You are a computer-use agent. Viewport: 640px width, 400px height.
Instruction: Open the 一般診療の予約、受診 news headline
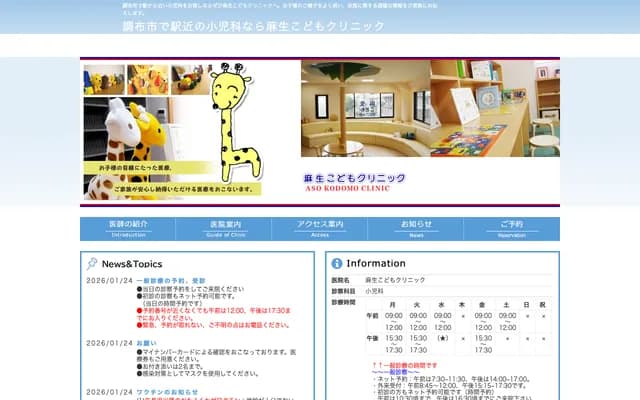(x=171, y=281)
